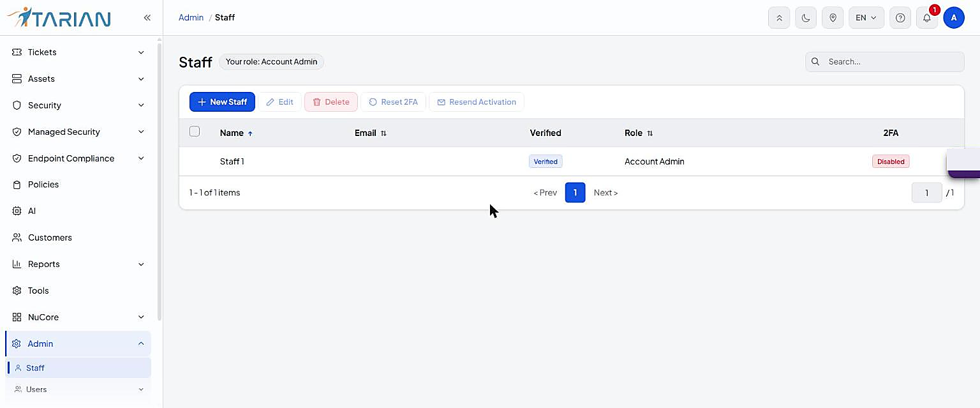Toggle dark mode with moon icon
The height and width of the screenshot is (408, 980).
(806, 18)
